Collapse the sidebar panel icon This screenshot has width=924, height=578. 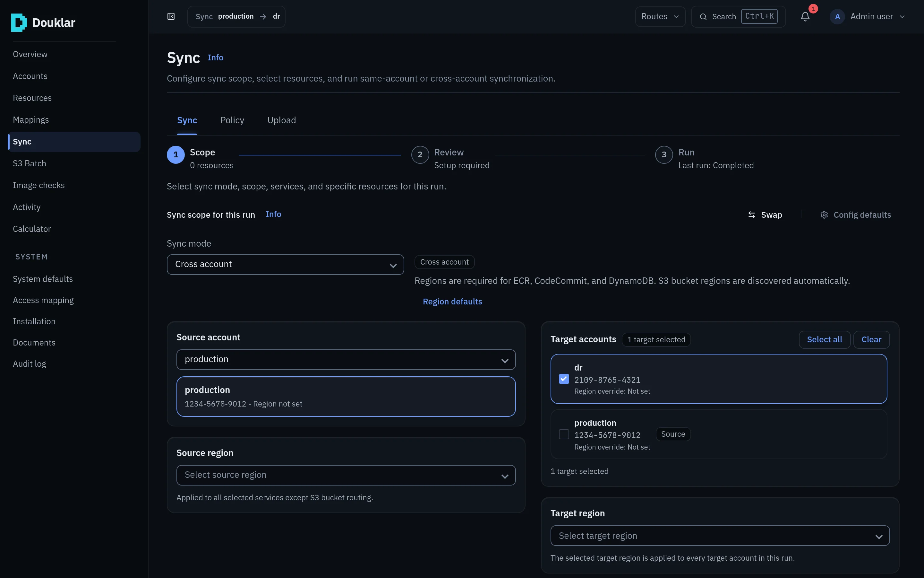[171, 16]
